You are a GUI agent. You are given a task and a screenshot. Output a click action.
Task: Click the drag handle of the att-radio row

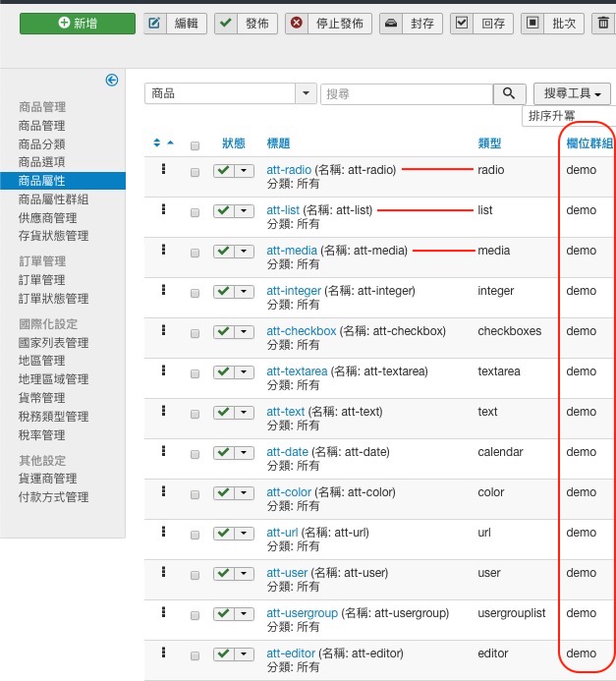(163, 170)
